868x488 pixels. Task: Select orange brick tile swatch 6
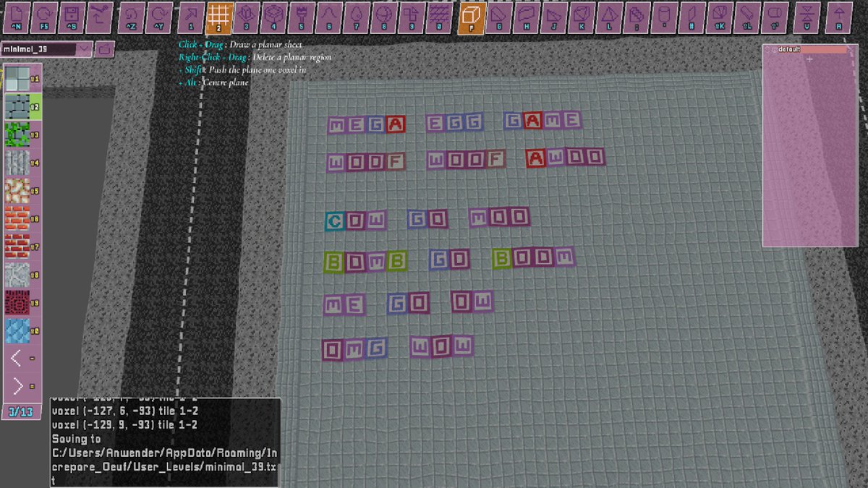coord(17,218)
